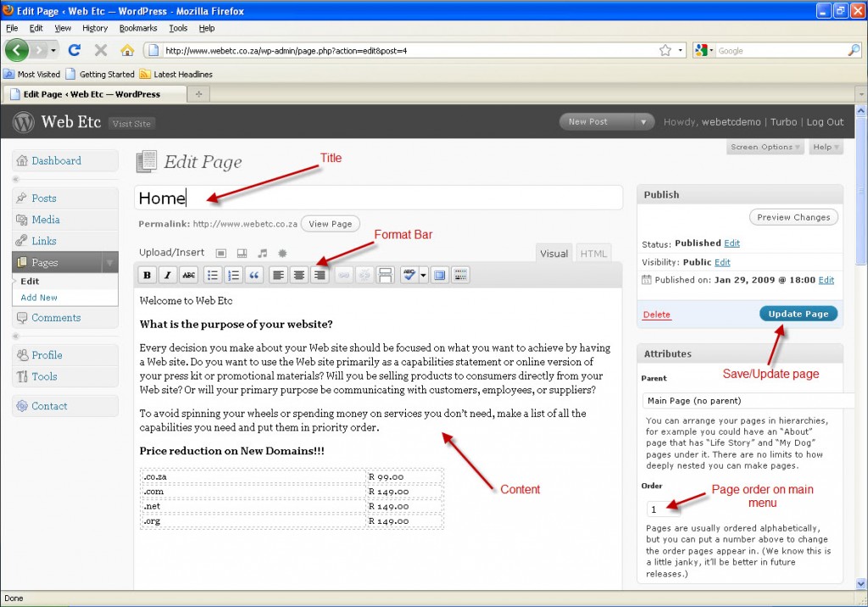Edit the Status Published setting
The width and height of the screenshot is (868, 607).
pyautogui.click(x=732, y=243)
